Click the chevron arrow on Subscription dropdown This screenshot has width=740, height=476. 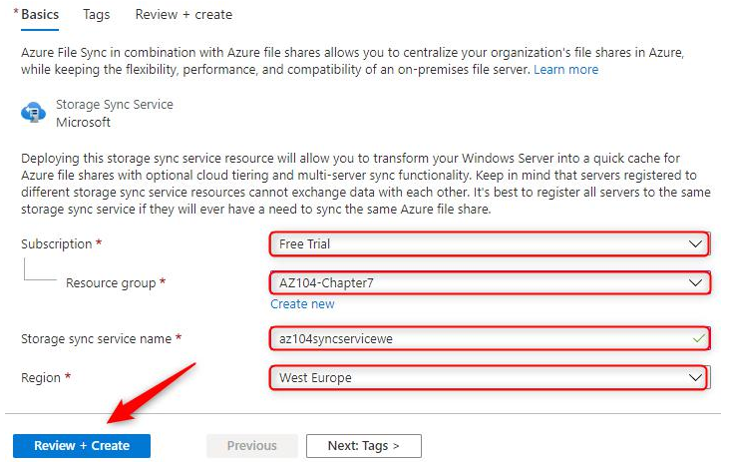[x=695, y=244]
